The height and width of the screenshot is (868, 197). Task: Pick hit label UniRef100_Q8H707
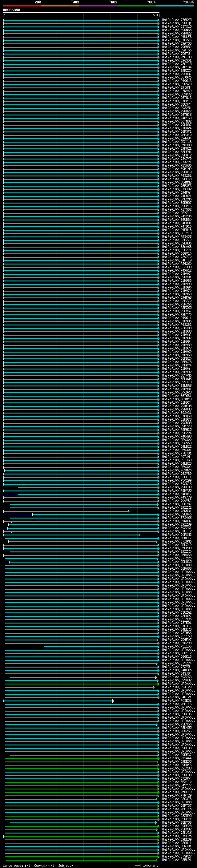coord(176,504)
